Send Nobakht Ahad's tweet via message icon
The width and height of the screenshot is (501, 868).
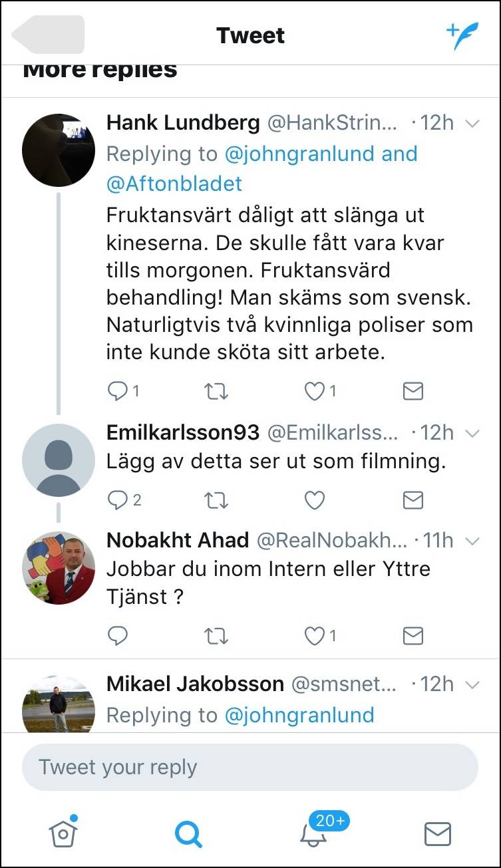tap(413, 637)
